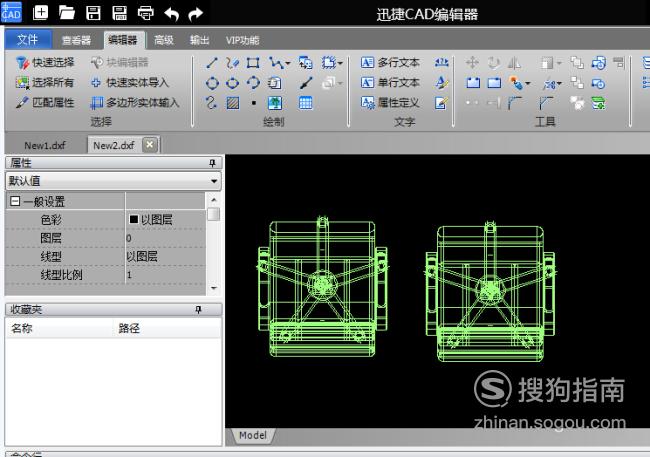
Task: Pin the 属性 panel
Action: click(x=212, y=163)
